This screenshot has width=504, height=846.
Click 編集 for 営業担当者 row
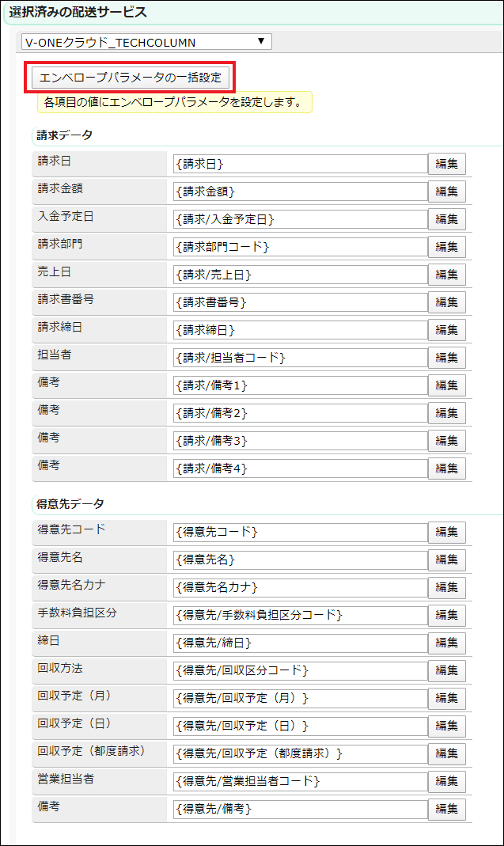coord(447,781)
